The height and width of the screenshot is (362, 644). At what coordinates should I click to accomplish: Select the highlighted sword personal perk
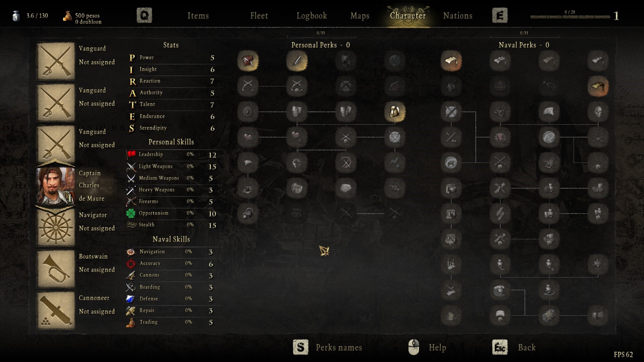pos(297,61)
